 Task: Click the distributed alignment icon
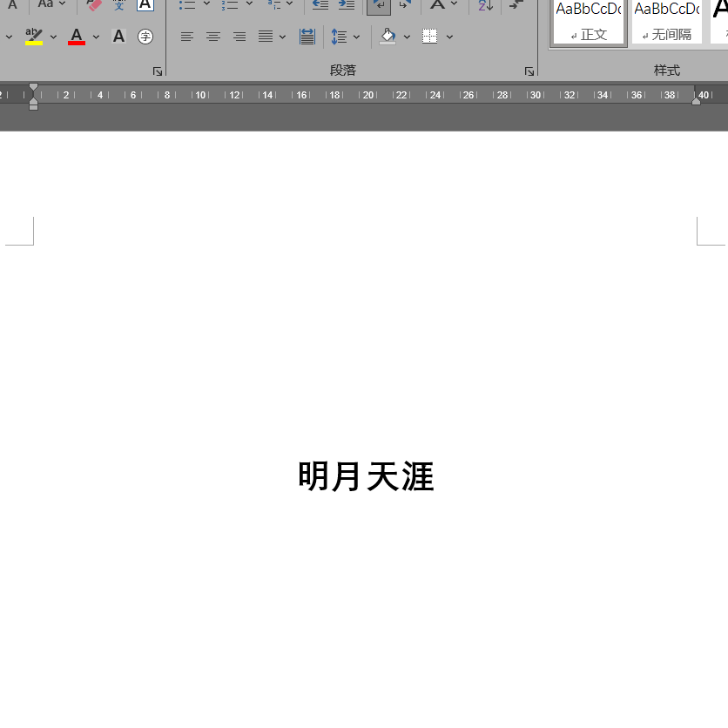click(x=307, y=37)
